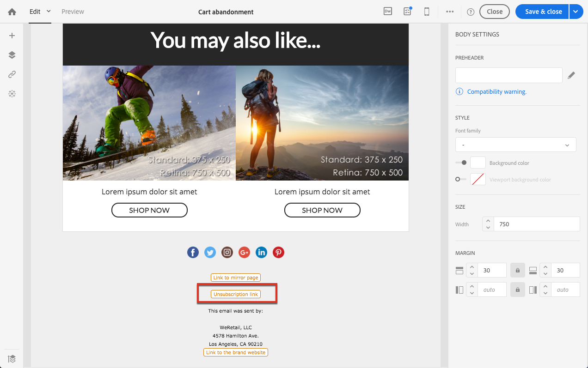Select the hiker sunset image
Screen dimensions: 588x368
click(x=322, y=123)
